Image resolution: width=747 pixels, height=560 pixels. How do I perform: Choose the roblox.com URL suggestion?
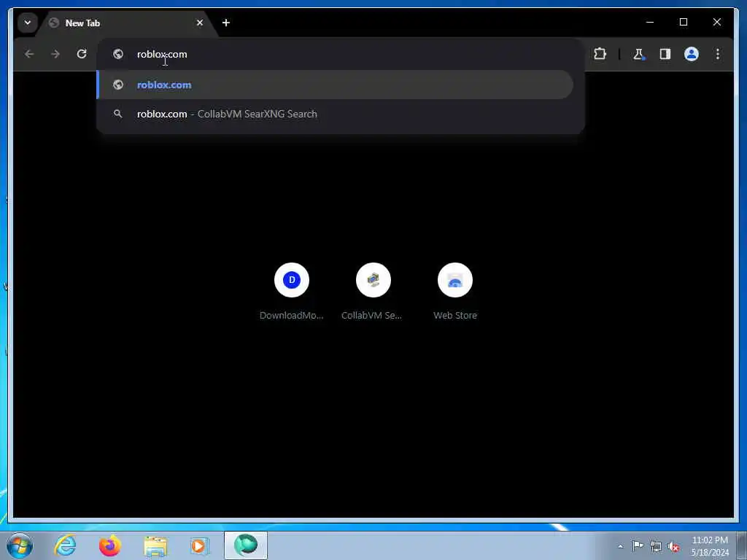coord(335,85)
